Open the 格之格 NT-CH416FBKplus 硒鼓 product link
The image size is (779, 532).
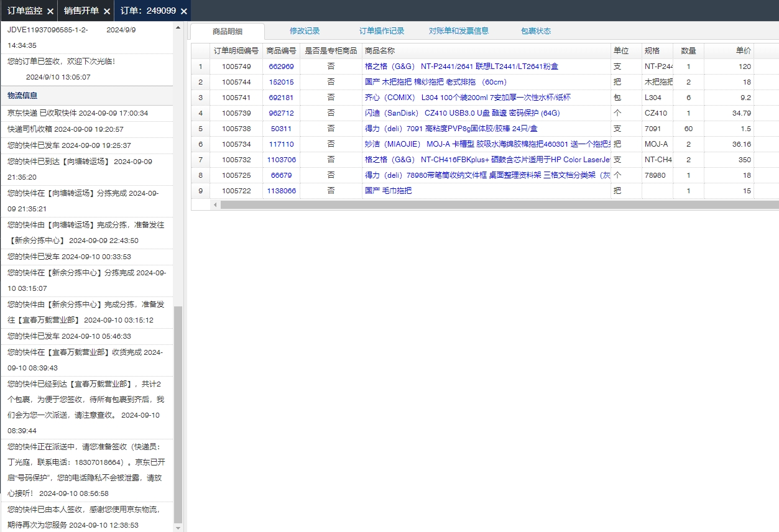click(x=487, y=160)
